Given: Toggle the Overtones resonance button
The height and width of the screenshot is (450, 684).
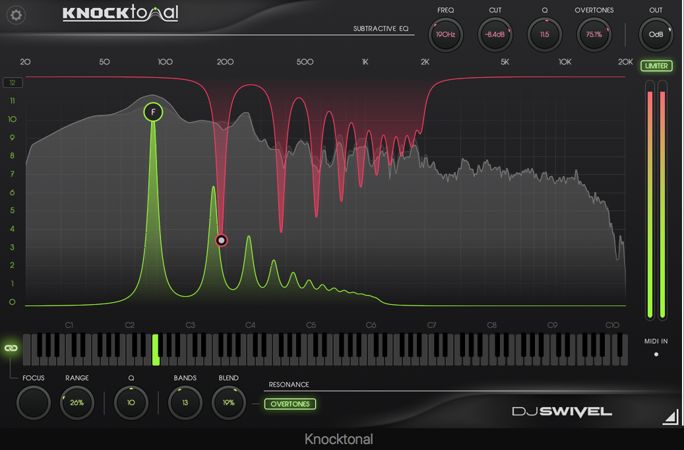Looking at the screenshot, I should [289, 404].
